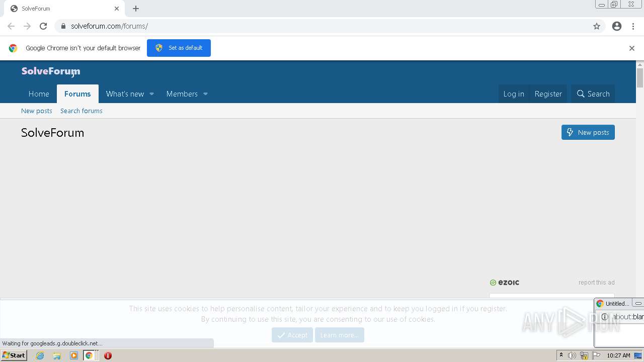
Task: Click the padlock site security icon
Action: coord(63,26)
